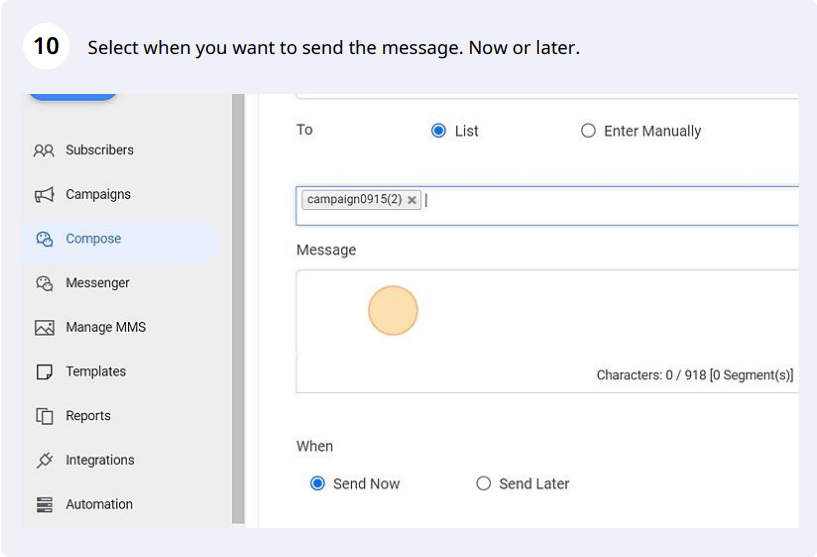Click the Compose chat bubble icon
The image size is (817, 557).
[44, 239]
